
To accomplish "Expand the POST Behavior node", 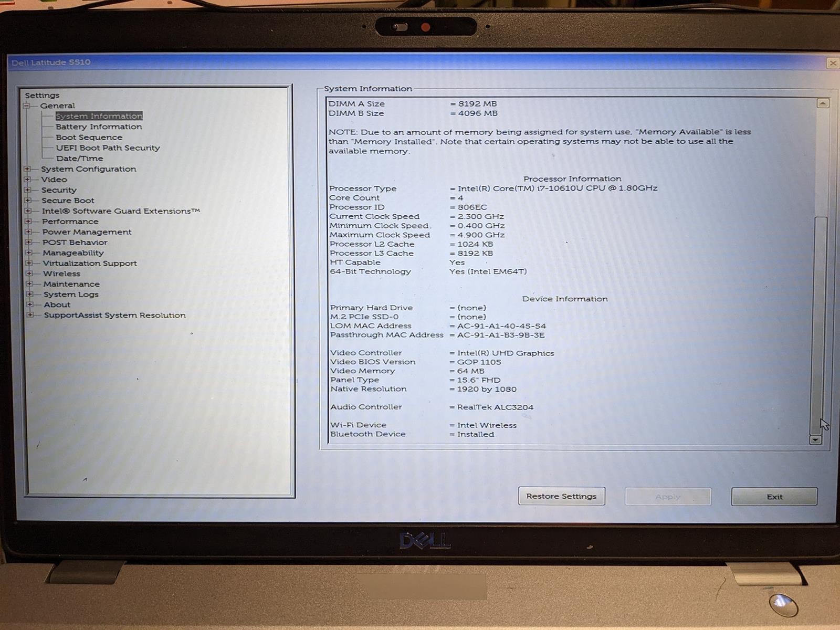I will pyautogui.click(x=28, y=243).
